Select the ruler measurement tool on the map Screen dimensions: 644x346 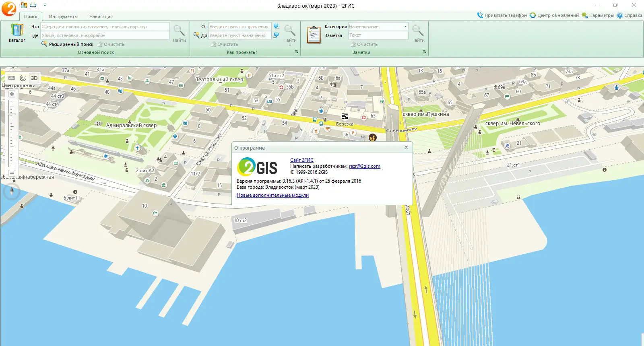click(x=12, y=78)
